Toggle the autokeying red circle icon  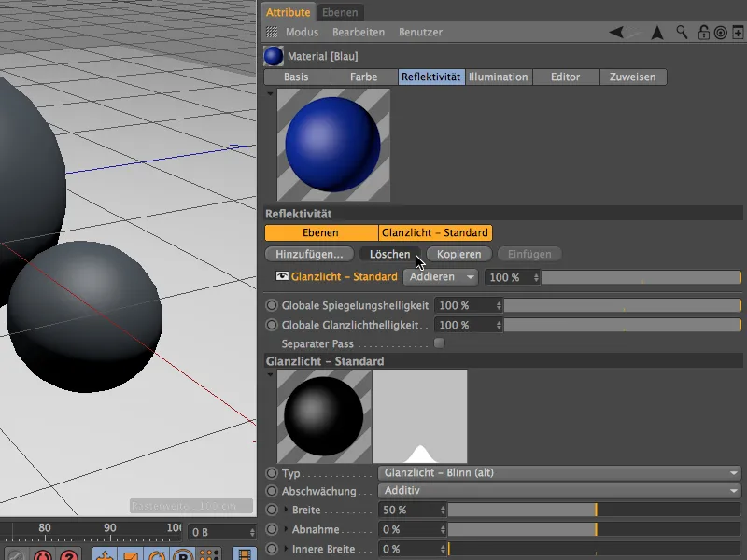43,555
